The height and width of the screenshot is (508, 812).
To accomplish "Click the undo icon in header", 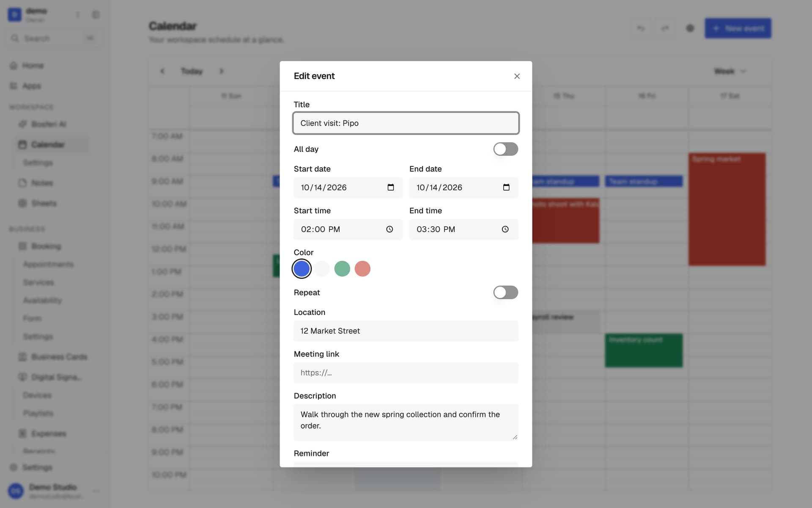I will (641, 28).
